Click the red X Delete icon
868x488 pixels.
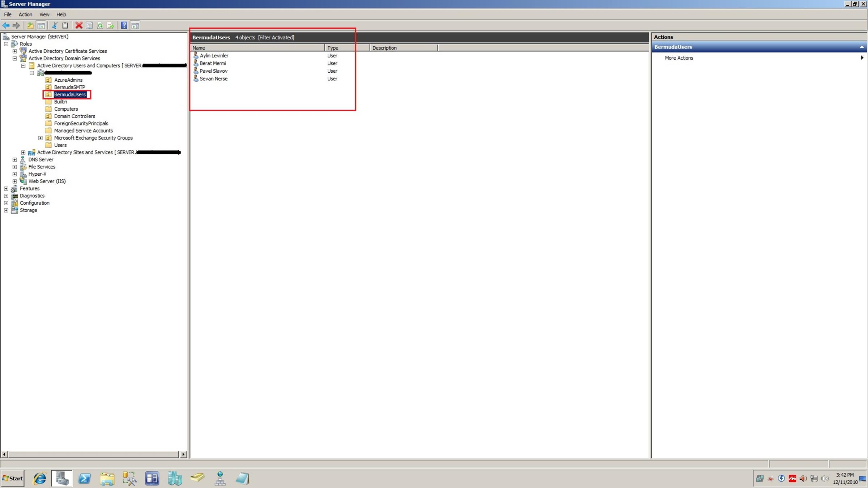(x=79, y=25)
